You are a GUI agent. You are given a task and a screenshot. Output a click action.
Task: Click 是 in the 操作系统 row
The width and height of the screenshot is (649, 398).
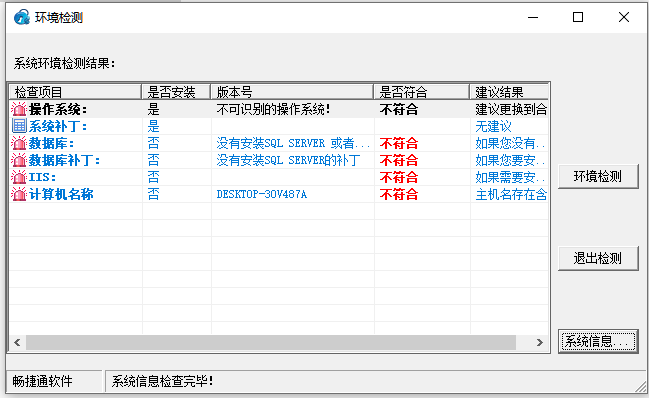154,109
